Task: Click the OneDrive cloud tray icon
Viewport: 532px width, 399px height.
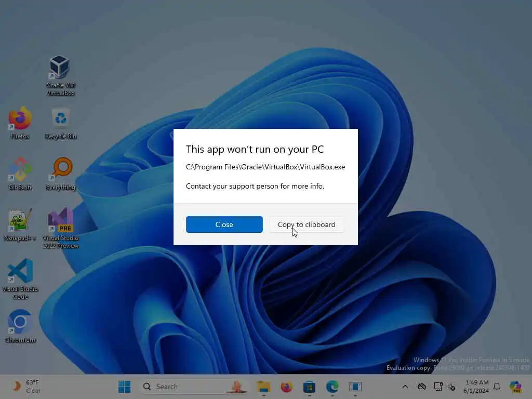Action: pos(422,387)
